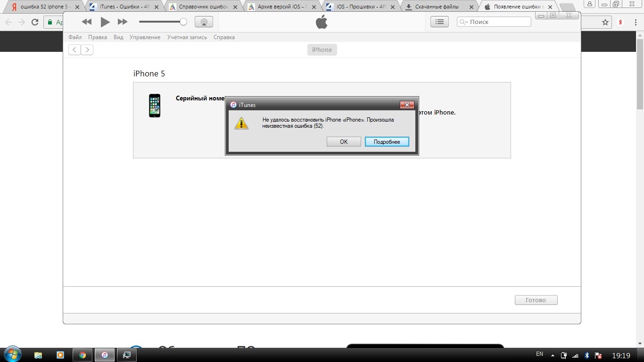Viewport: 644px width, 362px height.
Task: Open the Правка menu
Action: [98, 37]
